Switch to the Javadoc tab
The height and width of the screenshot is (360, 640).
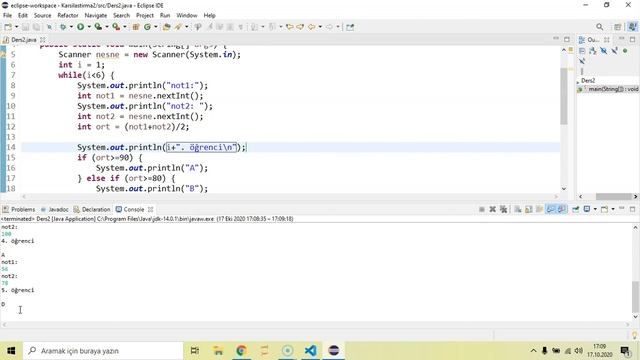55,209
